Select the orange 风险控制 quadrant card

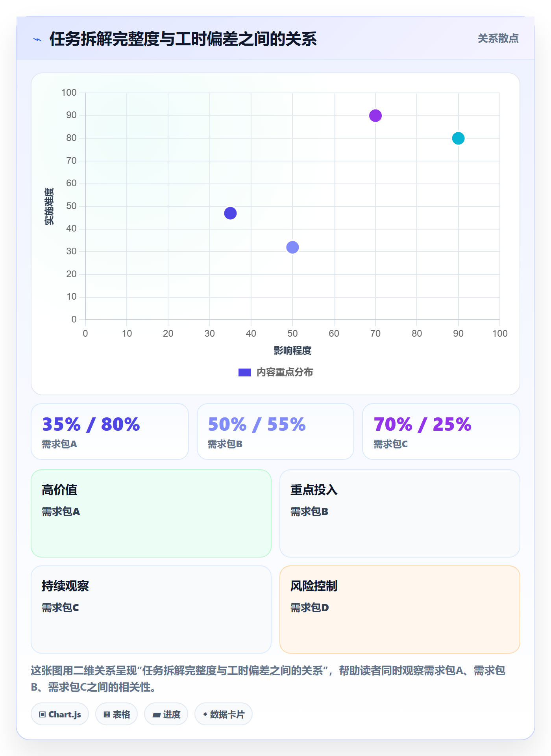[x=400, y=610]
